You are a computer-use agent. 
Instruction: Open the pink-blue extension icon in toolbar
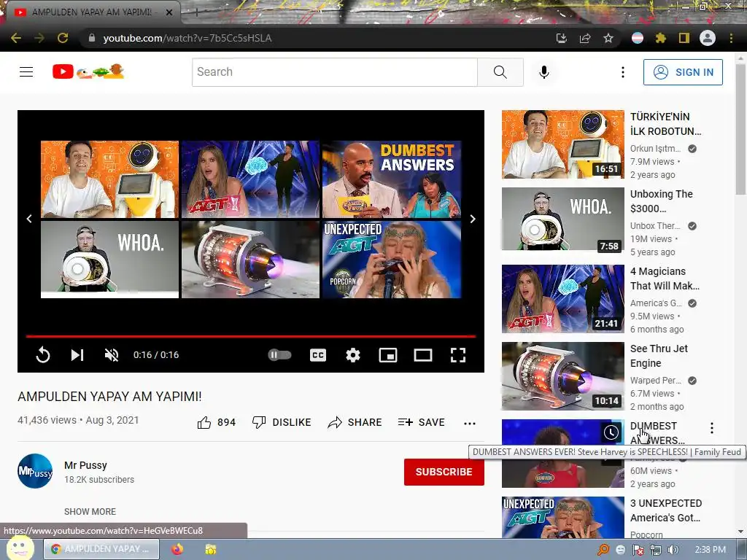click(x=638, y=38)
